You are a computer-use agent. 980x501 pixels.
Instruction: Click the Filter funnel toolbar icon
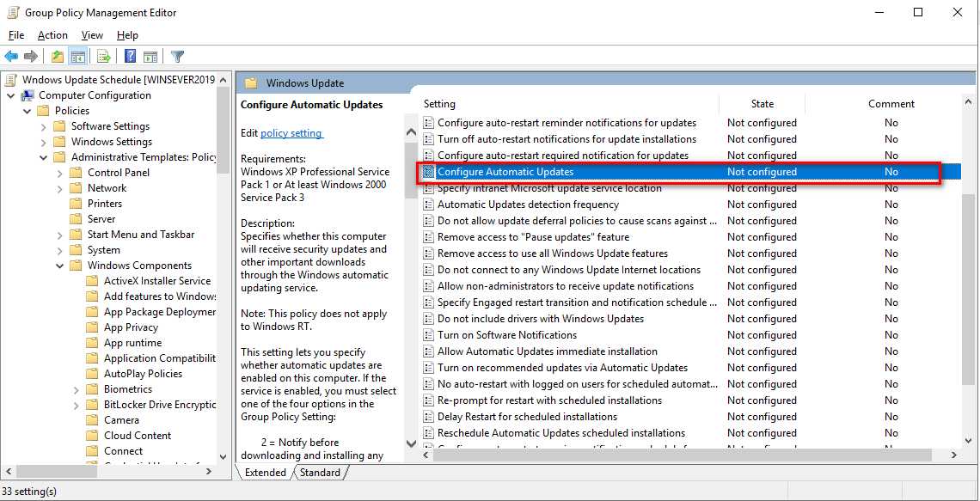[177, 57]
